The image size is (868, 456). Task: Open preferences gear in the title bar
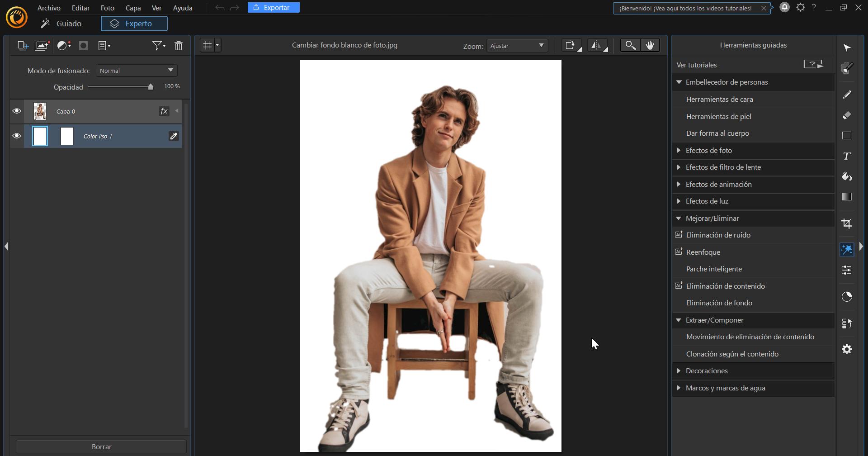tap(801, 7)
